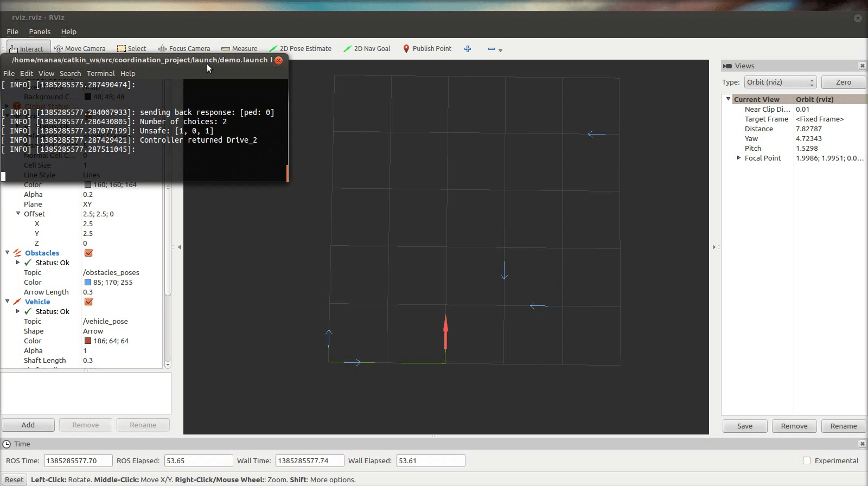Pick the 2D Nav Goal tool
Image resolution: width=868 pixels, height=486 pixels.
point(367,49)
